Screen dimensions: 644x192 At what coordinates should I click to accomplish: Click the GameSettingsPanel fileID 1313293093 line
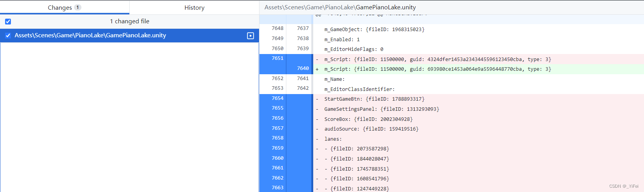(x=382, y=109)
